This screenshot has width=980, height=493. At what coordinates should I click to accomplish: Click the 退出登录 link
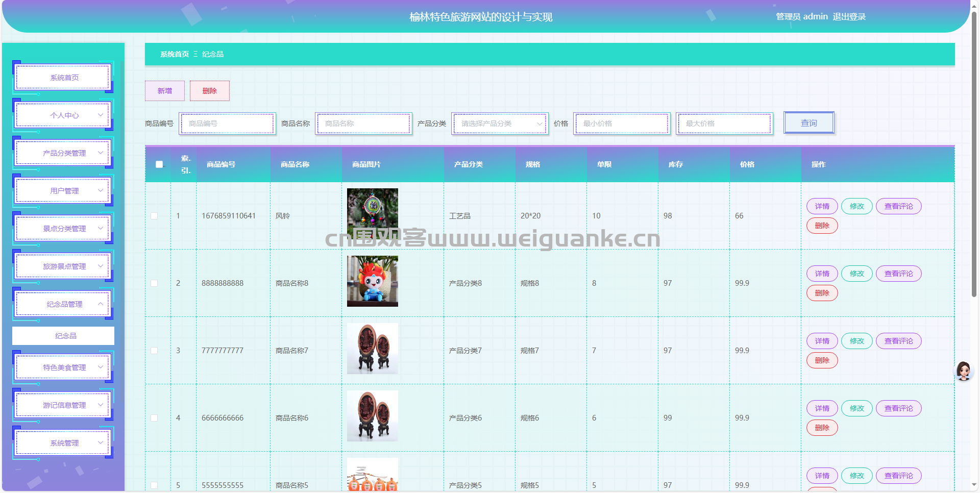click(849, 17)
